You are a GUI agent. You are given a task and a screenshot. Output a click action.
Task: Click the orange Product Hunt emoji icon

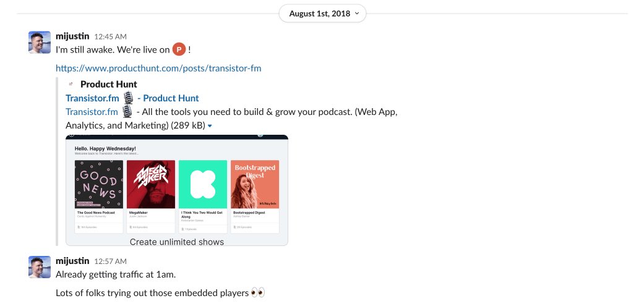[179, 49]
